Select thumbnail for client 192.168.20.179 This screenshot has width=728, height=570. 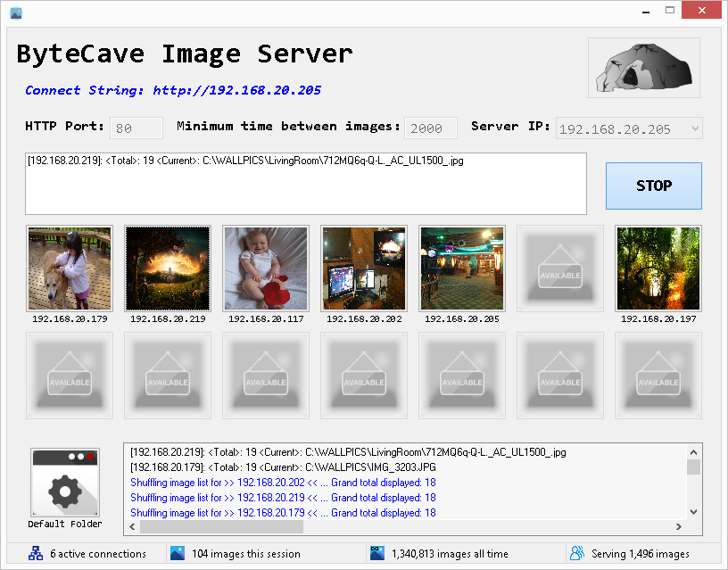[x=70, y=268]
